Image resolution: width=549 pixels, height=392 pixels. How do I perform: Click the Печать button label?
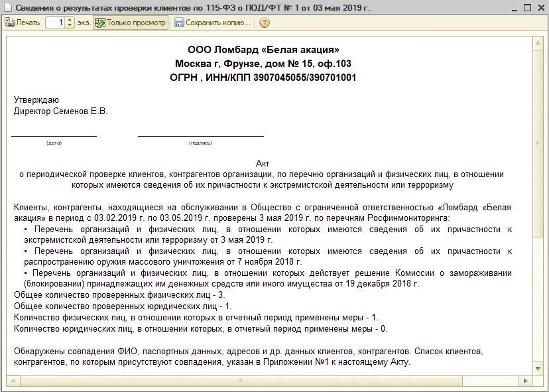point(29,23)
